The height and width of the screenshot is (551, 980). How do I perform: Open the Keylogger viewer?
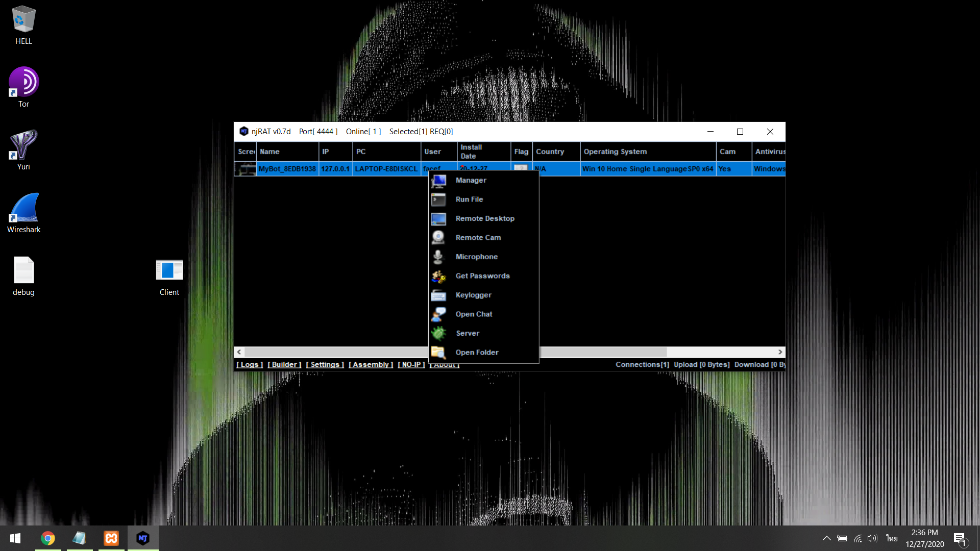coord(473,295)
